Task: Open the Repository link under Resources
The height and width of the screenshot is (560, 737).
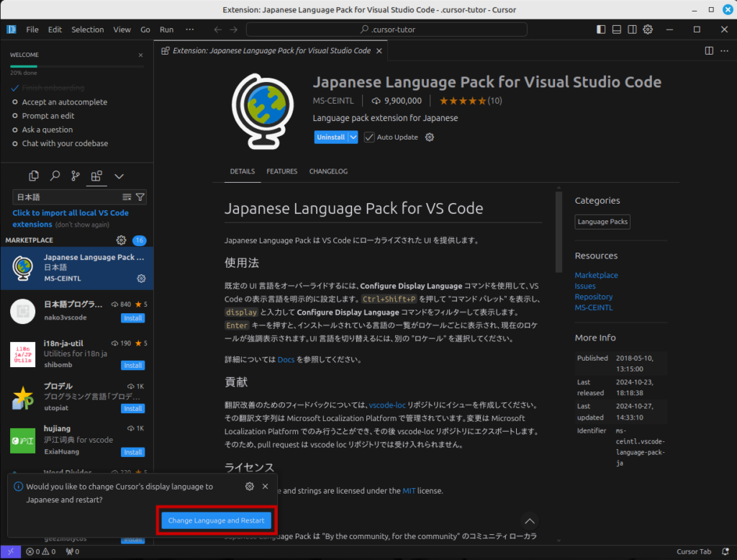Action: pos(593,297)
